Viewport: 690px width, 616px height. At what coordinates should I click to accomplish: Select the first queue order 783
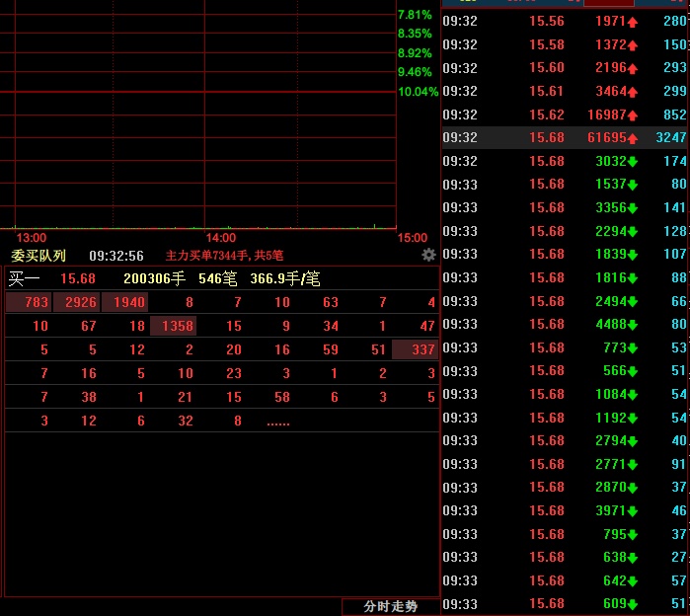tap(30, 302)
